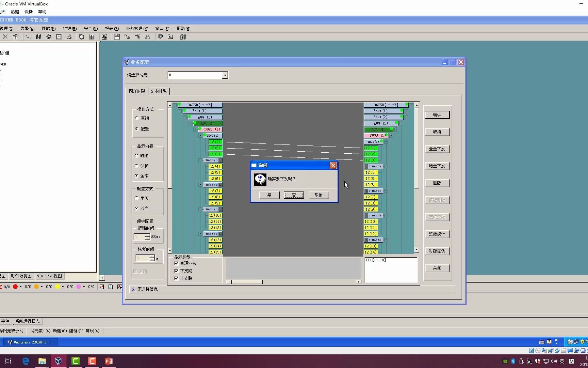Screen dimensions: 588x368
Task: Toggle the 下支路 checkbox
Action: tap(176, 271)
